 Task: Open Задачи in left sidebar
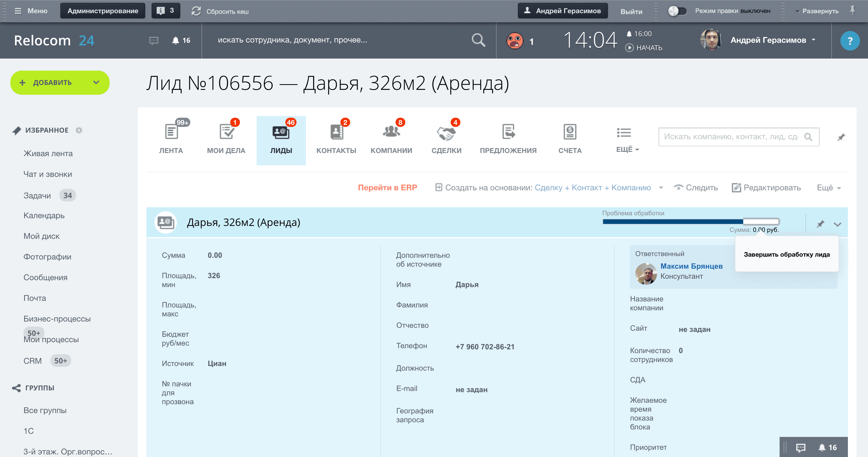37,195
